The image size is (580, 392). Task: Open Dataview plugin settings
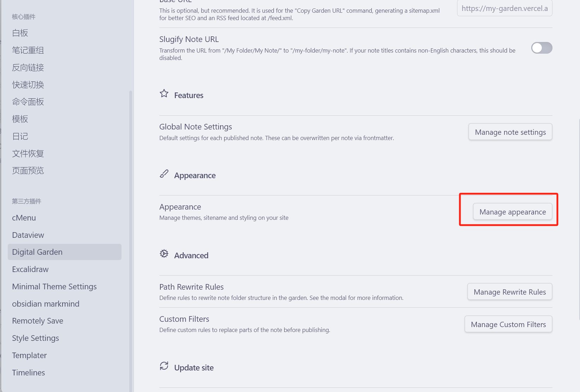[x=28, y=235]
